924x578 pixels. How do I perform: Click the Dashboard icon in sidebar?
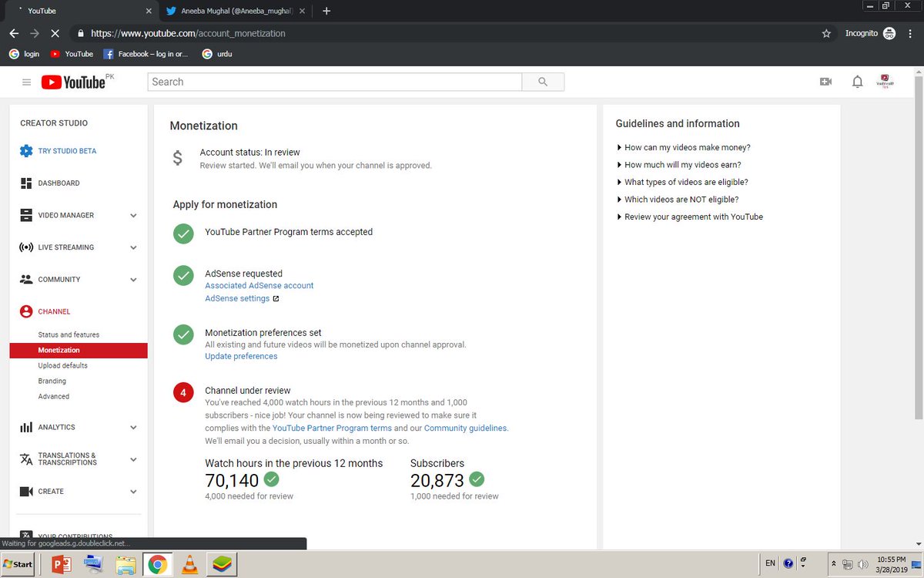pyautogui.click(x=26, y=183)
